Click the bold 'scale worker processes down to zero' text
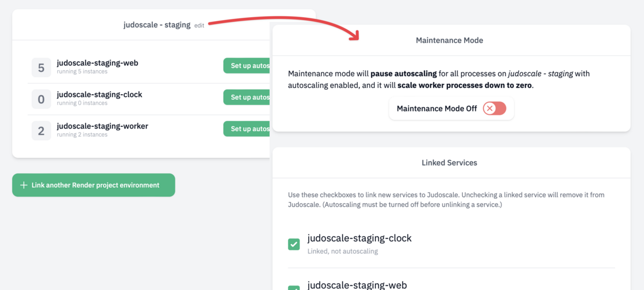Screen dimensions: 644x290 (x=465, y=86)
